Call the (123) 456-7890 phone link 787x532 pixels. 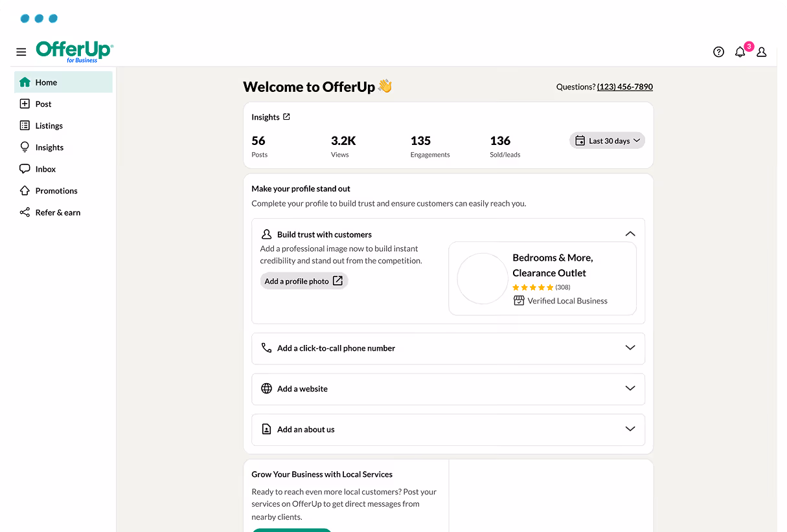coord(625,87)
